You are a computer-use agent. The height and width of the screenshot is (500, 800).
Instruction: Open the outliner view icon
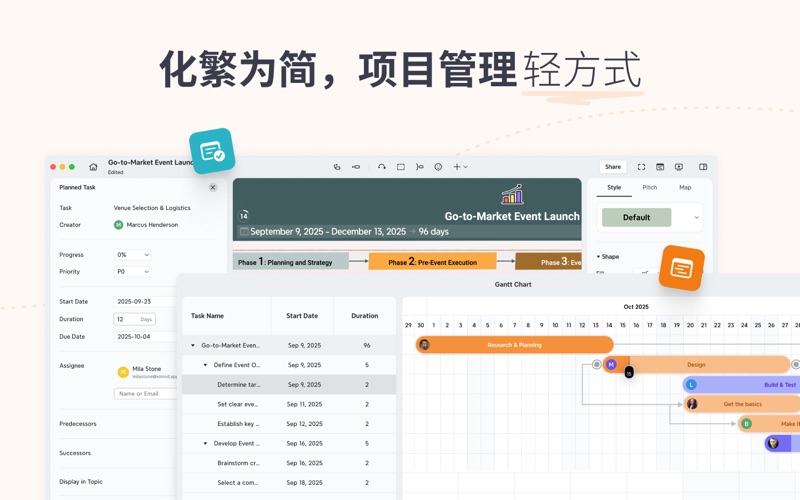point(660,167)
